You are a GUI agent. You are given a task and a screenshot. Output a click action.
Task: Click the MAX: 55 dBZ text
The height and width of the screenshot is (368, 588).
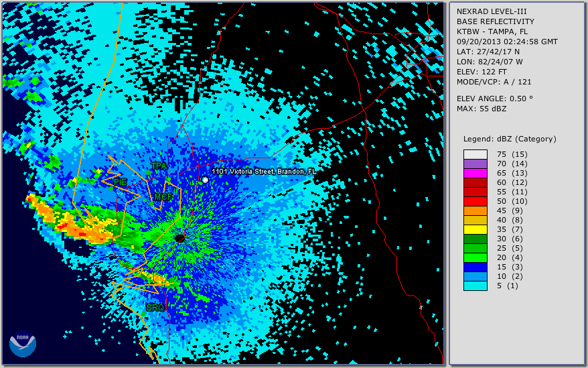482,109
